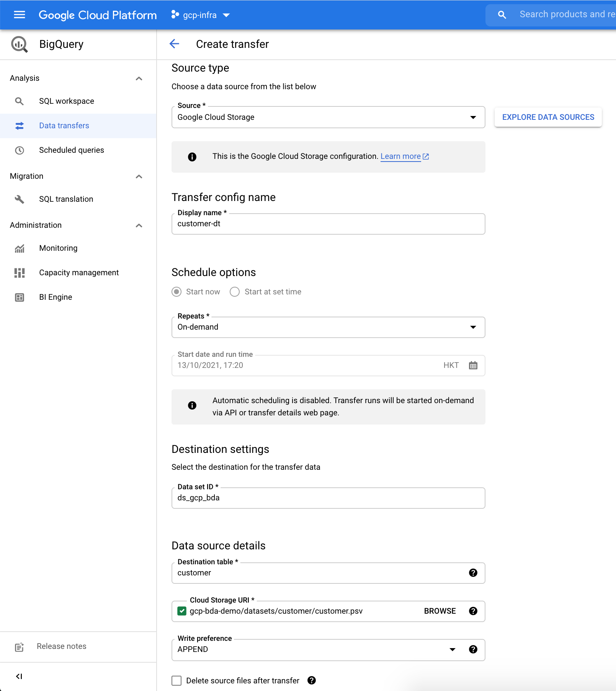Click the Monitoring chart icon
Viewport: 616px width, 691px height.
click(19, 248)
